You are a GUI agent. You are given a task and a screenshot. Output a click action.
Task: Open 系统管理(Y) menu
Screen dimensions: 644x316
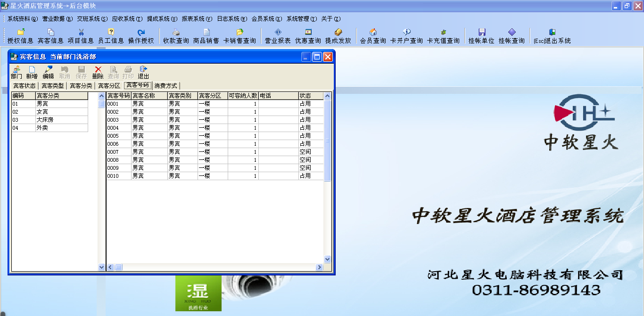[x=302, y=19]
